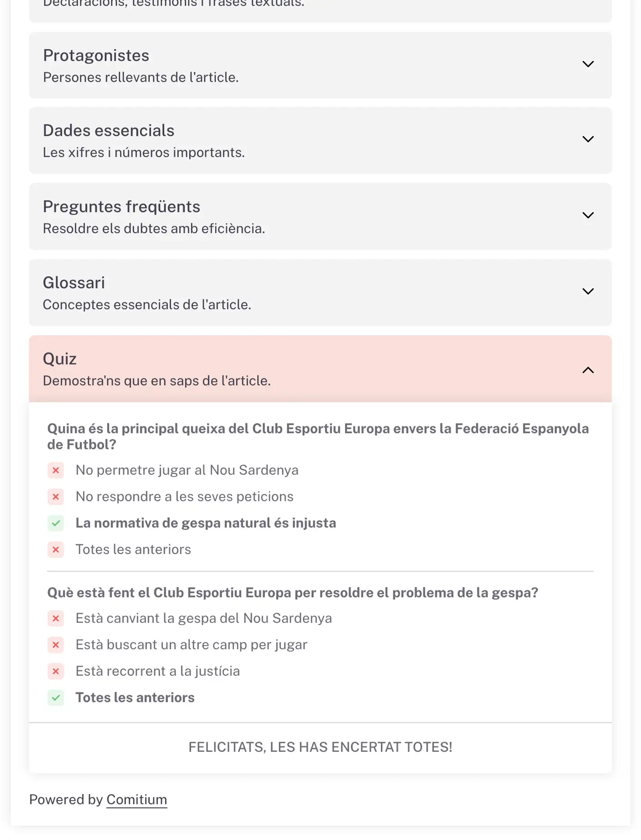The width and height of the screenshot is (641, 840).
Task: Expand the Dades essencials chevron
Action: coord(588,139)
